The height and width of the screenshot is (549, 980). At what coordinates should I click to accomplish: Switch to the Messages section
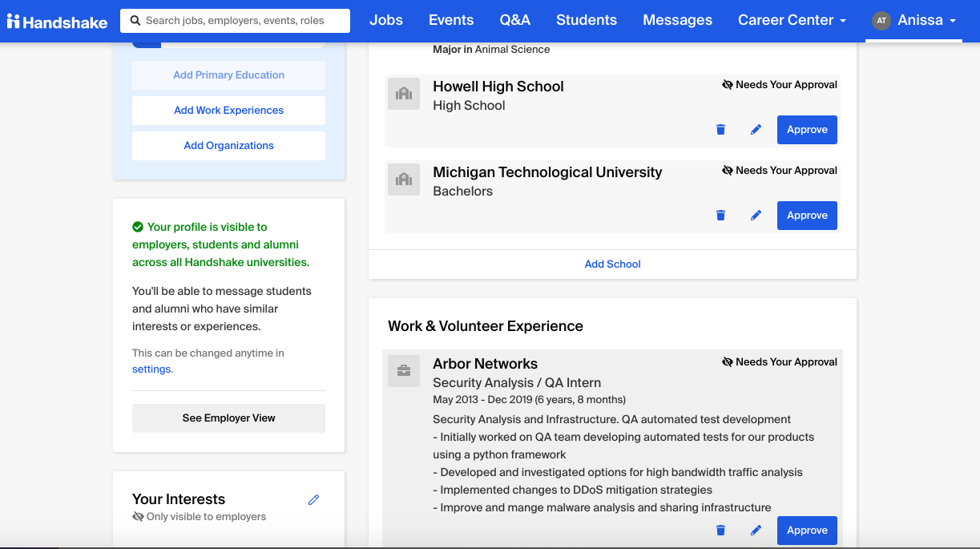point(677,20)
